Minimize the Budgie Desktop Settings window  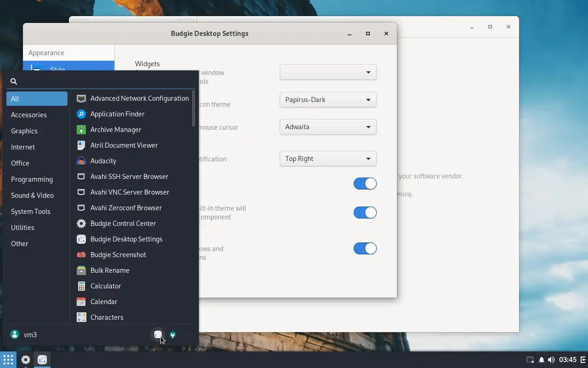(350, 34)
